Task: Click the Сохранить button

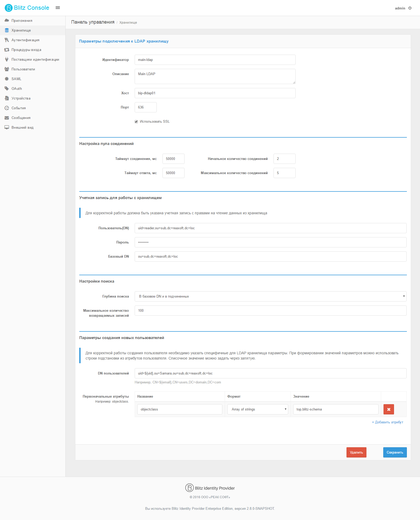Action: coord(395,452)
